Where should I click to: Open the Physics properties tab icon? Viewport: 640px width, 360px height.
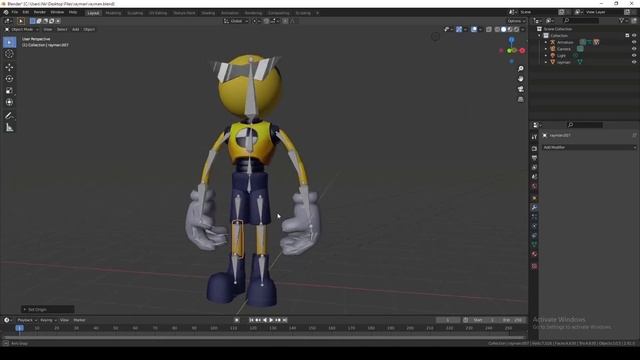[534, 226]
